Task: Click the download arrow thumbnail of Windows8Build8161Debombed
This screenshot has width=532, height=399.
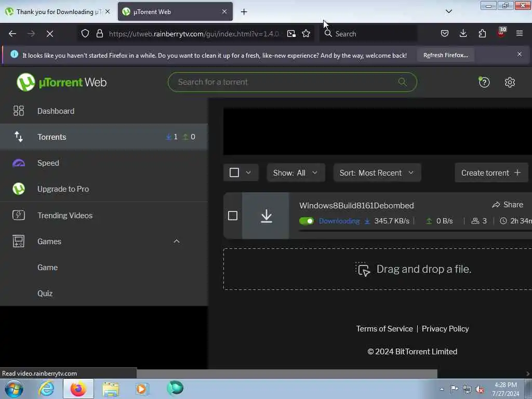Action: pos(266,216)
